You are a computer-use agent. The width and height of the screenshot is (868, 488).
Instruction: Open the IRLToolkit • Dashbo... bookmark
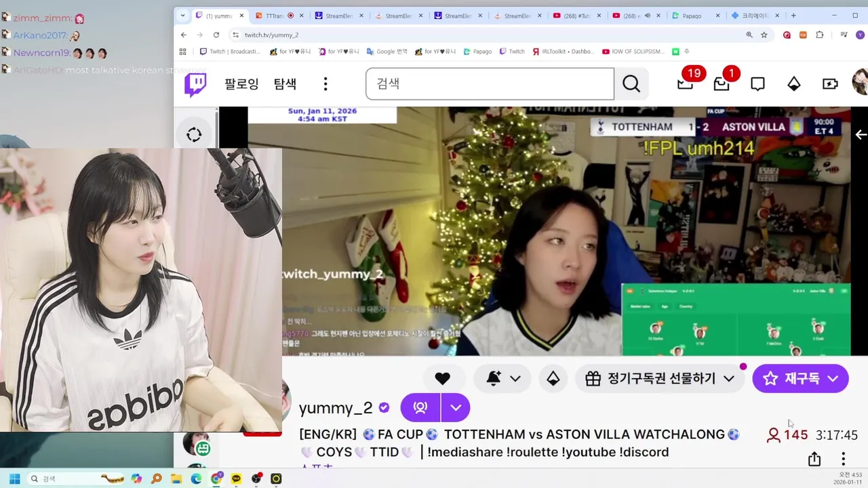[563, 52]
